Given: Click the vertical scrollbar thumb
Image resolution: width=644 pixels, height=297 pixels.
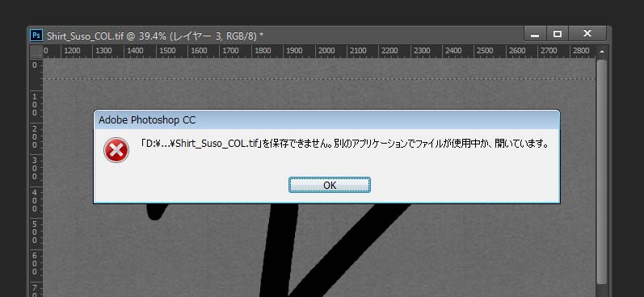Looking at the screenshot, I should [x=602, y=171].
